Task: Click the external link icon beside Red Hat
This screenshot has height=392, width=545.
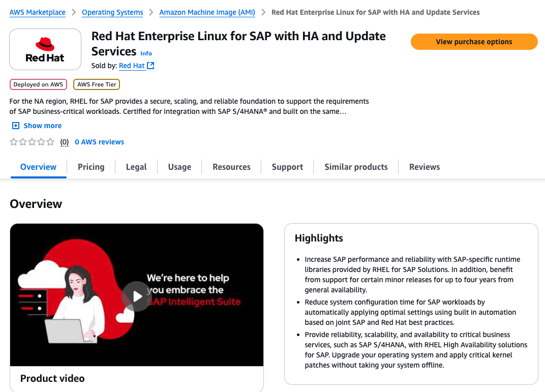Action: tap(150, 65)
